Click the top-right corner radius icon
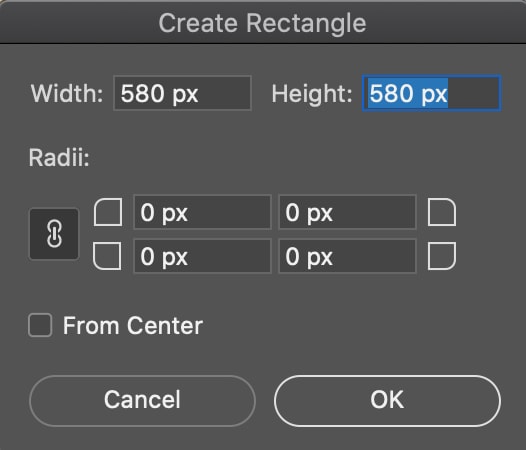Viewport: 526px width, 450px height. point(442,212)
